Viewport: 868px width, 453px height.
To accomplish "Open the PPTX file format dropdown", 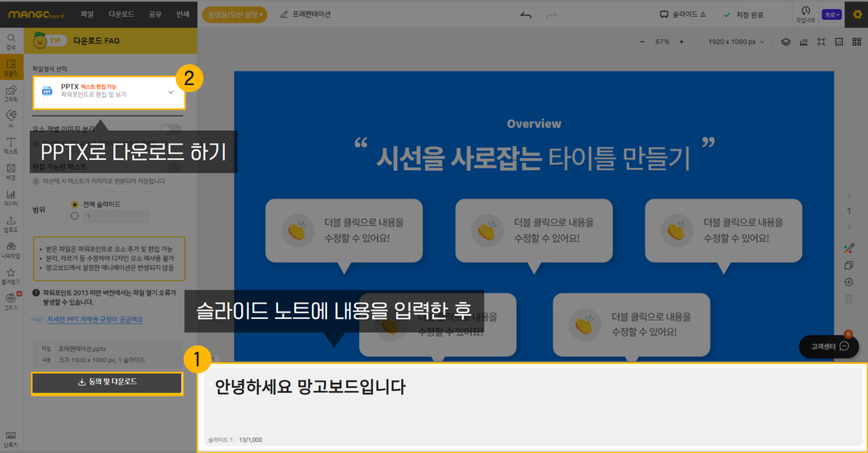I will point(108,92).
